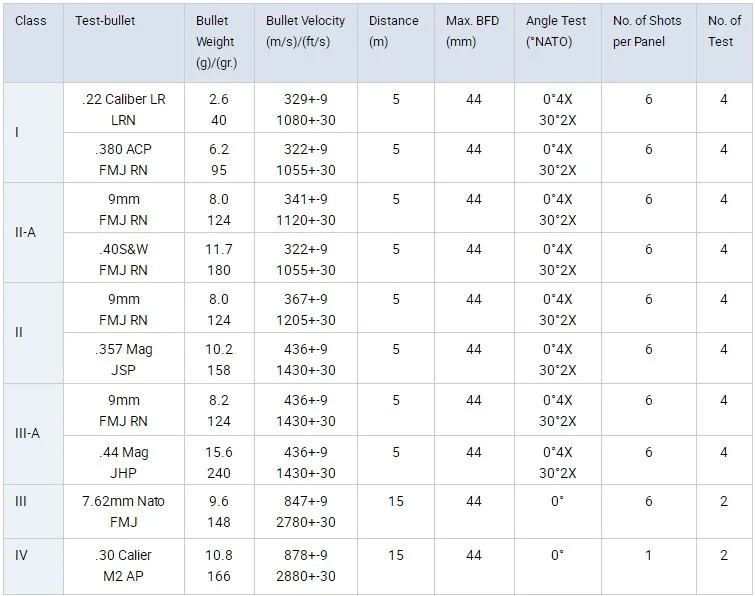Select the .44 Mag JHP cell
This screenshot has height=596, width=755.
point(124,461)
